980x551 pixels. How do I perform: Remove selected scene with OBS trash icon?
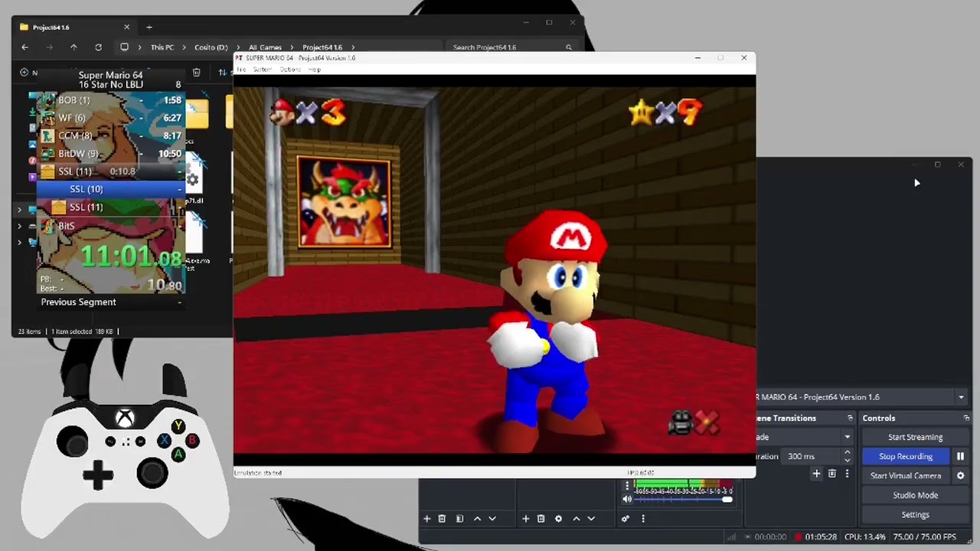click(442, 518)
